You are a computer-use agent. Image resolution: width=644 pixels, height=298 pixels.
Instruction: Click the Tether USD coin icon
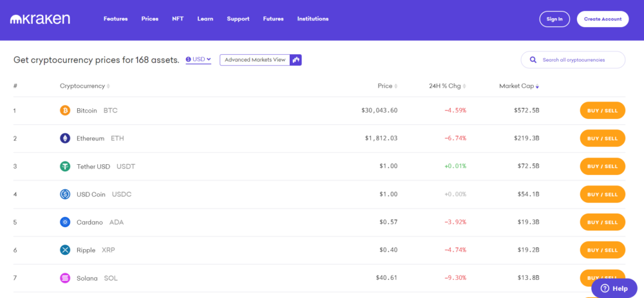click(x=65, y=166)
